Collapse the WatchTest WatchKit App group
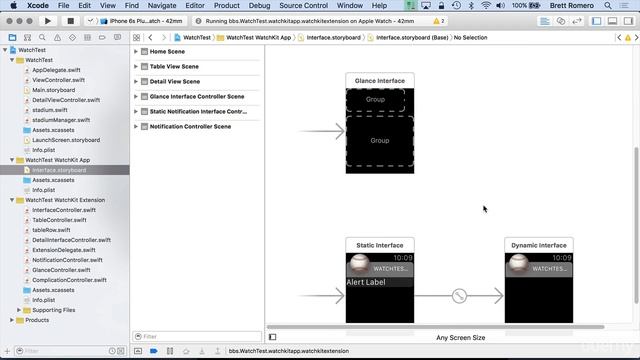 [12, 160]
